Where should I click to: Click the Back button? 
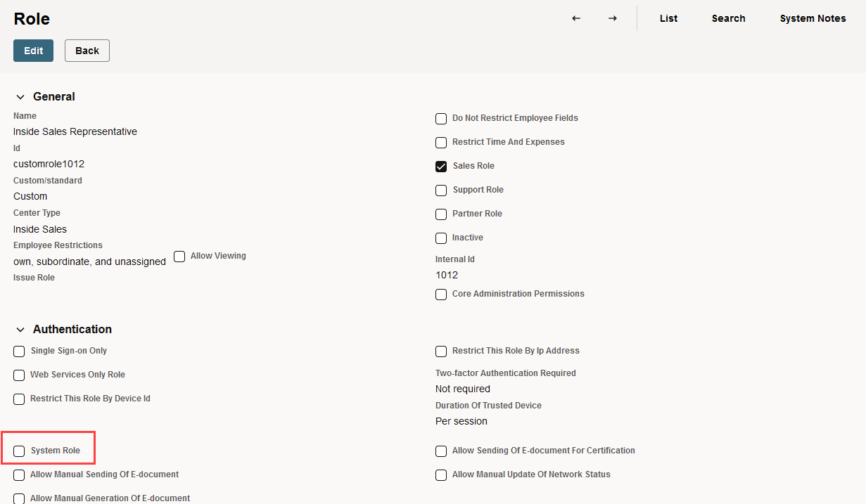tap(87, 51)
